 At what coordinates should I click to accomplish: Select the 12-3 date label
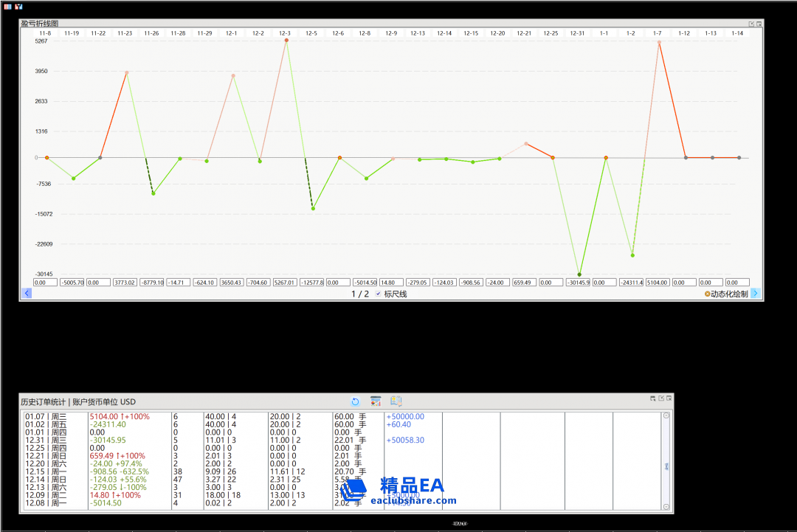[x=285, y=33]
